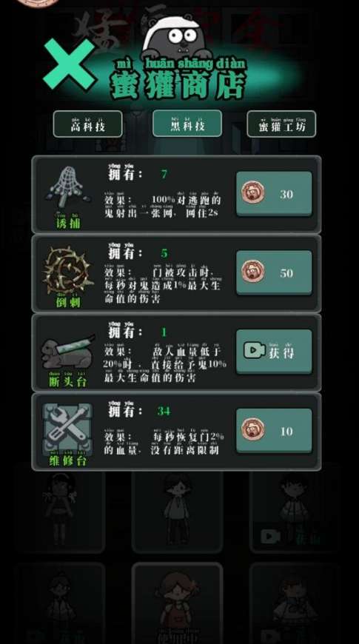Close the shop with green X

point(69,64)
